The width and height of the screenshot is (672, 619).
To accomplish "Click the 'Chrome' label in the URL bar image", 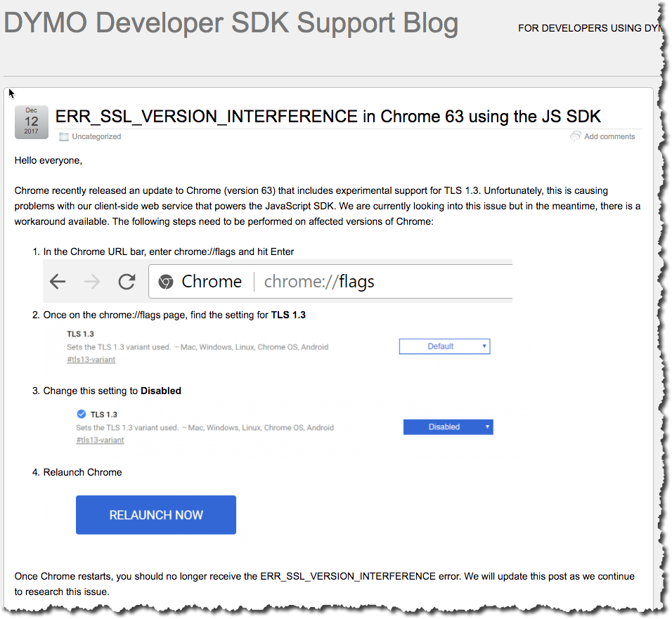I will [212, 282].
